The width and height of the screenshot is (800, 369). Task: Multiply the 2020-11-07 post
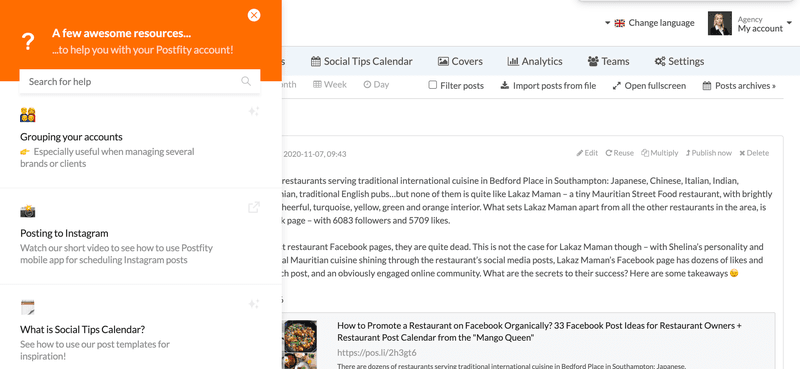point(660,153)
